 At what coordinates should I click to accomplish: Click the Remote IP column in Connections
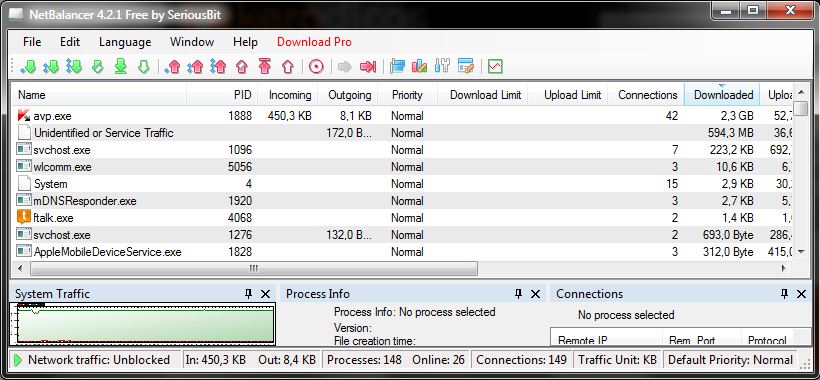[x=606, y=339]
